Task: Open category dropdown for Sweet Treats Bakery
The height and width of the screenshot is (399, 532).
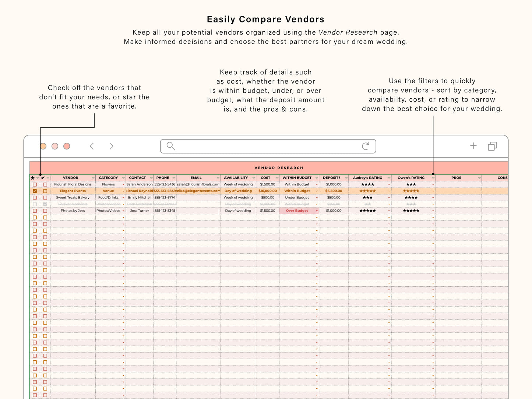Action: 123,198
